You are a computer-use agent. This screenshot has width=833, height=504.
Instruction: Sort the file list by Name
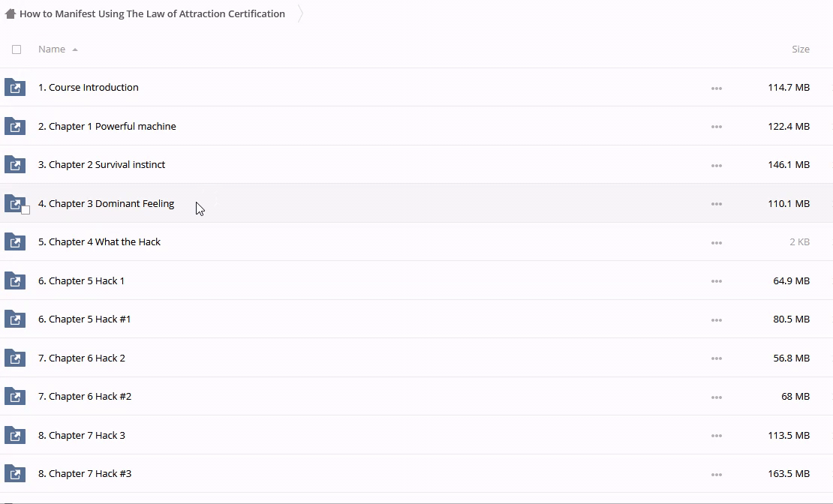pyautogui.click(x=52, y=49)
